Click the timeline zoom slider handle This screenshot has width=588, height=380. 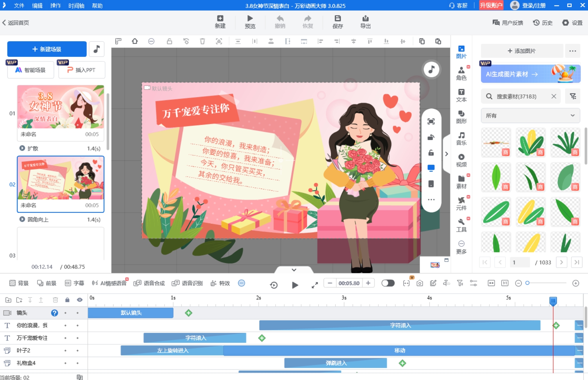(527, 283)
